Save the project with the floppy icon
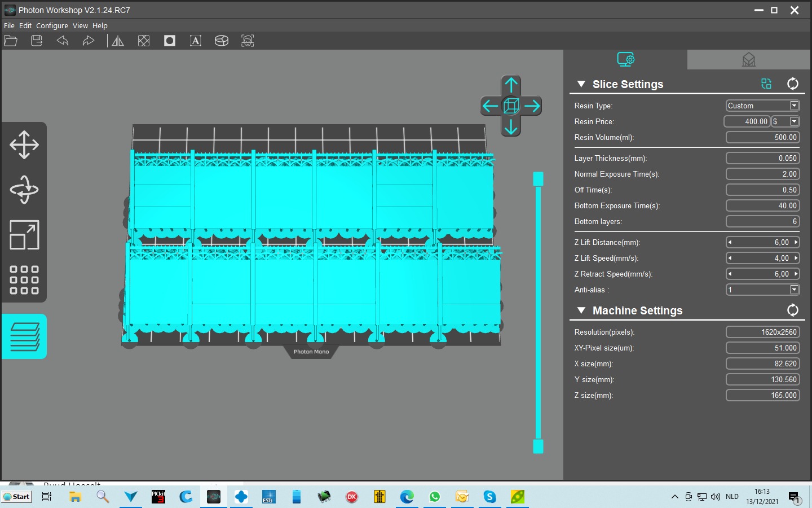The height and width of the screenshot is (508, 812). click(x=37, y=41)
